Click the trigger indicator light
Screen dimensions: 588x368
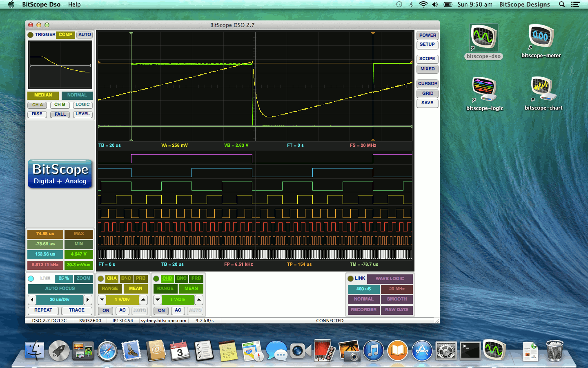point(31,35)
